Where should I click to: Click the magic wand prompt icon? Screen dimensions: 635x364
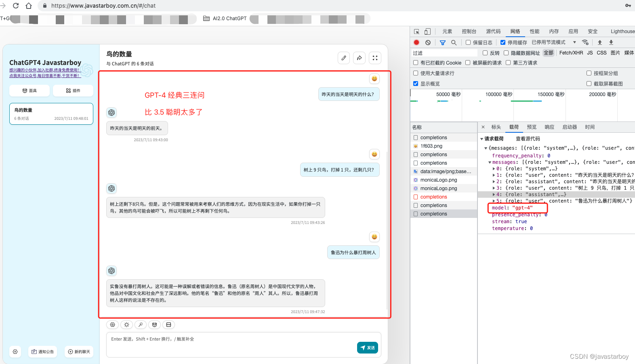pos(141,324)
